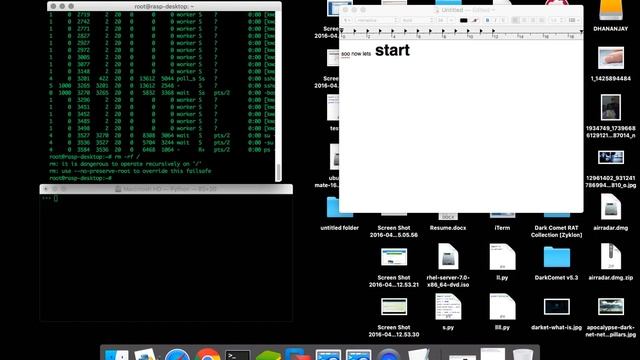Viewport: 640px width, 360px height.
Task: Select the 1934749_1739668 image on desktop
Action: tap(611, 107)
